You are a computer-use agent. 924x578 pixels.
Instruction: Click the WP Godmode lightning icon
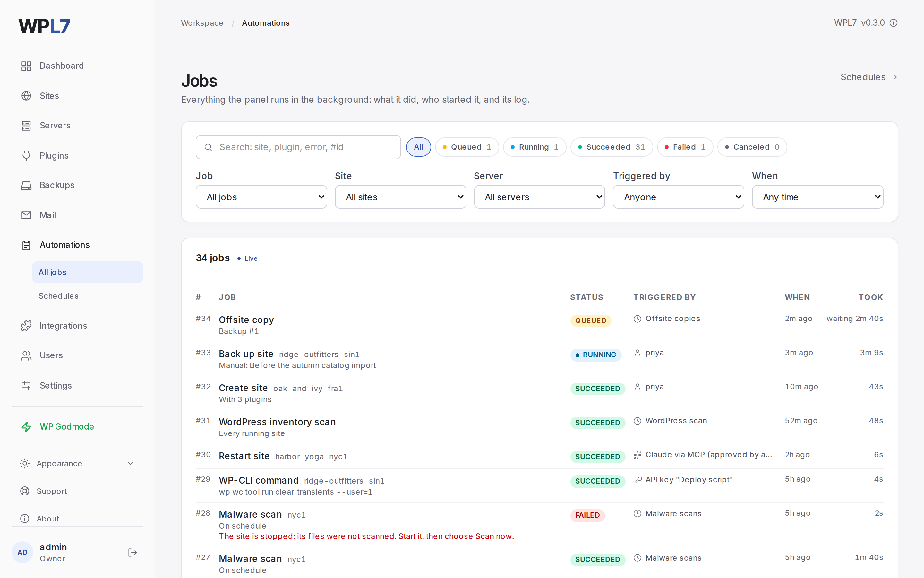(x=26, y=427)
